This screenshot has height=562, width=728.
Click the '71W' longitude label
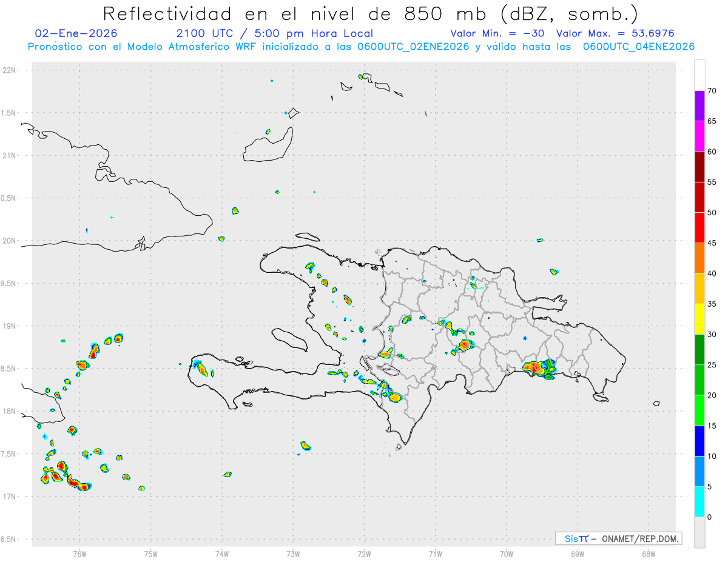435,554
